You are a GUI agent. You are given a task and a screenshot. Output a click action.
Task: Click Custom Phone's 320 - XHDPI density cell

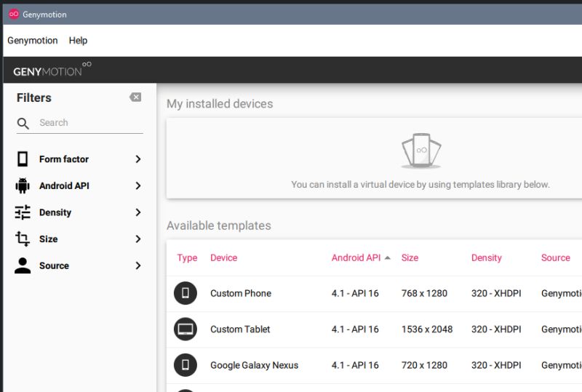click(x=496, y=293)
